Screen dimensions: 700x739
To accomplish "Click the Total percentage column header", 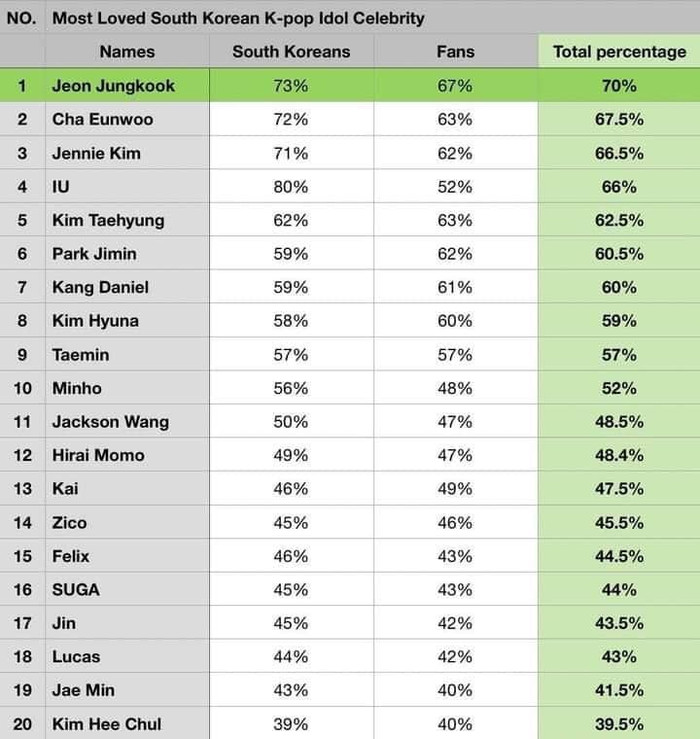I will coord(619,51).
